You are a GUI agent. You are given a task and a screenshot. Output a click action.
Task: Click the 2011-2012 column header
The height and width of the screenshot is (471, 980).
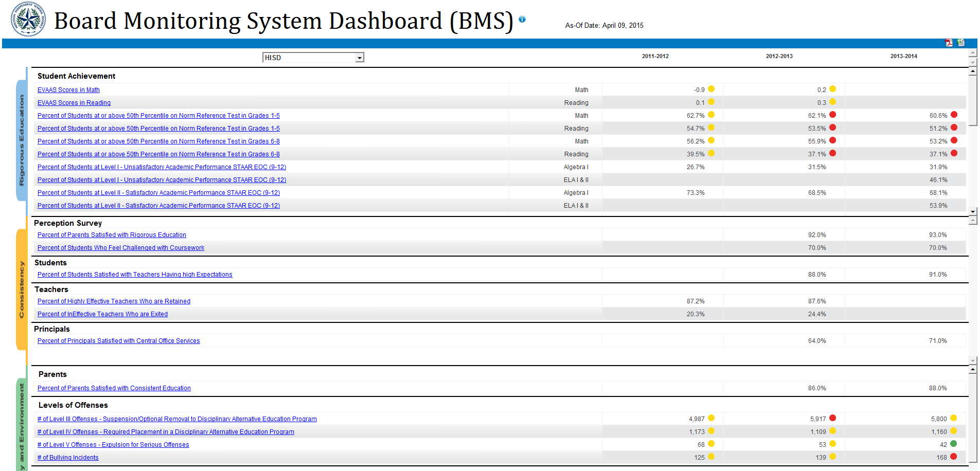tap(655, 56)
